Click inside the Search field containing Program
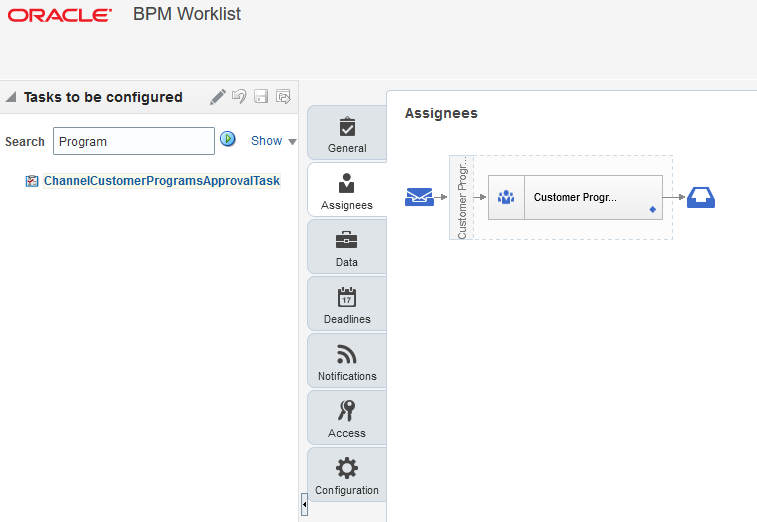 click(x=134, y=141)
